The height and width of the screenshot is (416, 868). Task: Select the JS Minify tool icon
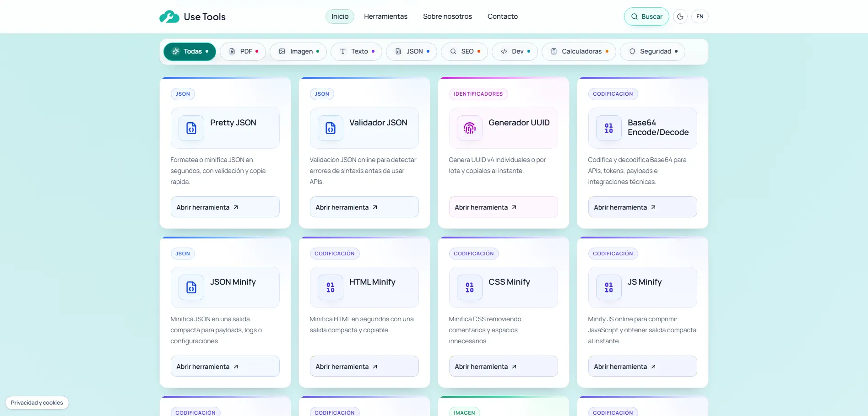click(x=608, y=287)
